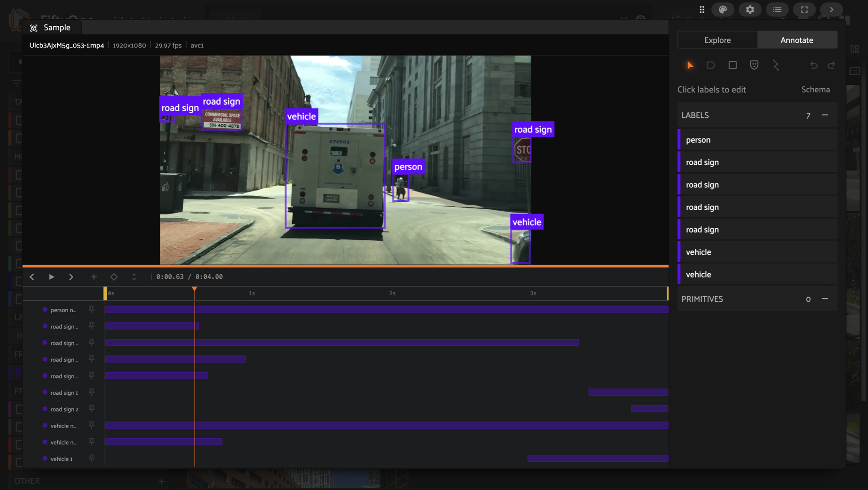Switch to the Annotate tab
This screenshot has height=490, width=868.
(797, 40)
